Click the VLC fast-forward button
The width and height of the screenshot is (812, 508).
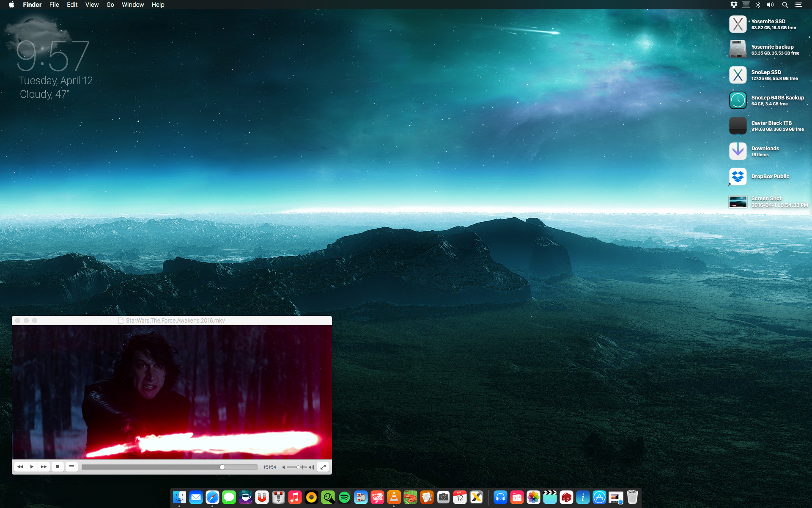click(44, 467)
